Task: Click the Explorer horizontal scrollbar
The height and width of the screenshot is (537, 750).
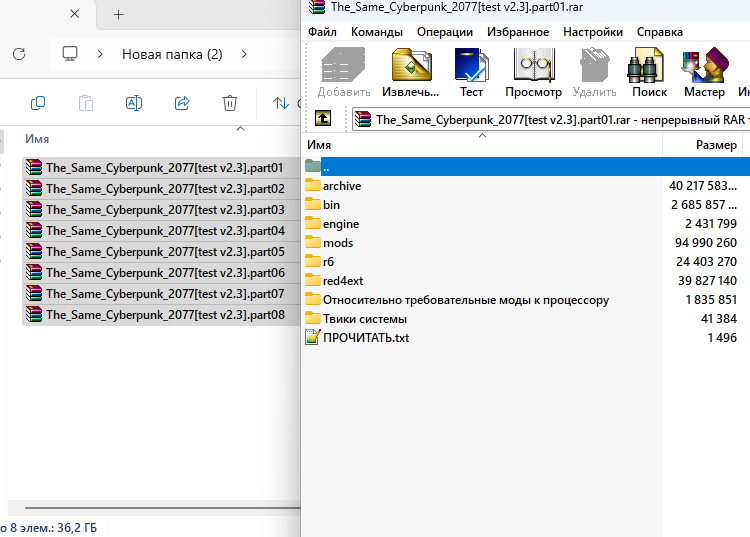Action: coord(163,507)
